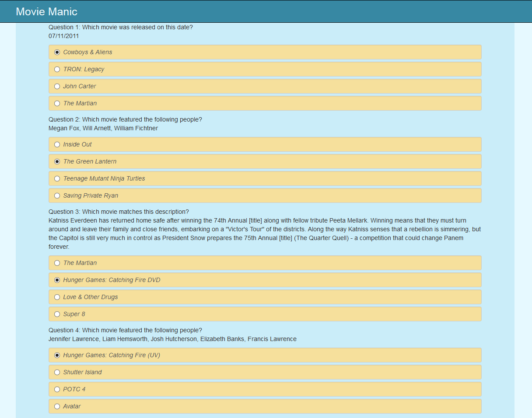Pick Teenage Mutant Ninja Turtles radio button
This screenshot has height=418, width=532.
(57, 178)
